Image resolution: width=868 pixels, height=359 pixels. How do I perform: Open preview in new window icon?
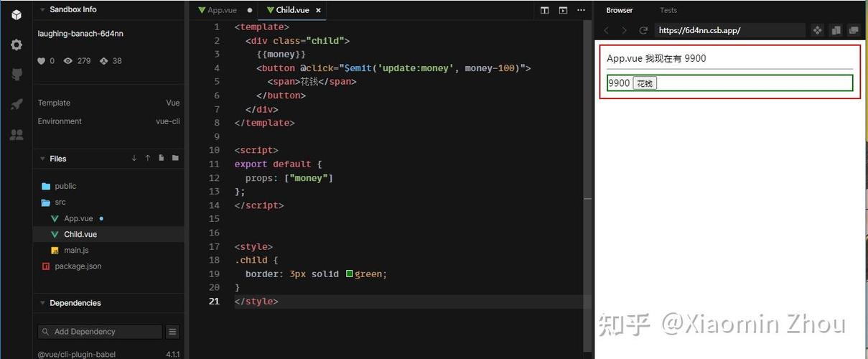click(x=854, y=30)
